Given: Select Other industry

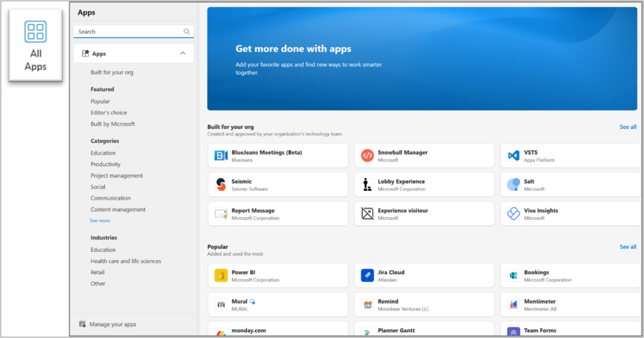Looking at the screenshot, I should tap(97, 283).
